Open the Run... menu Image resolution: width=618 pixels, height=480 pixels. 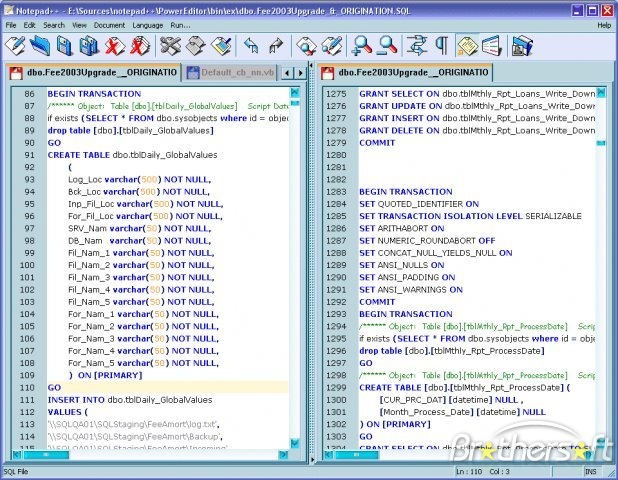[180, 25]
